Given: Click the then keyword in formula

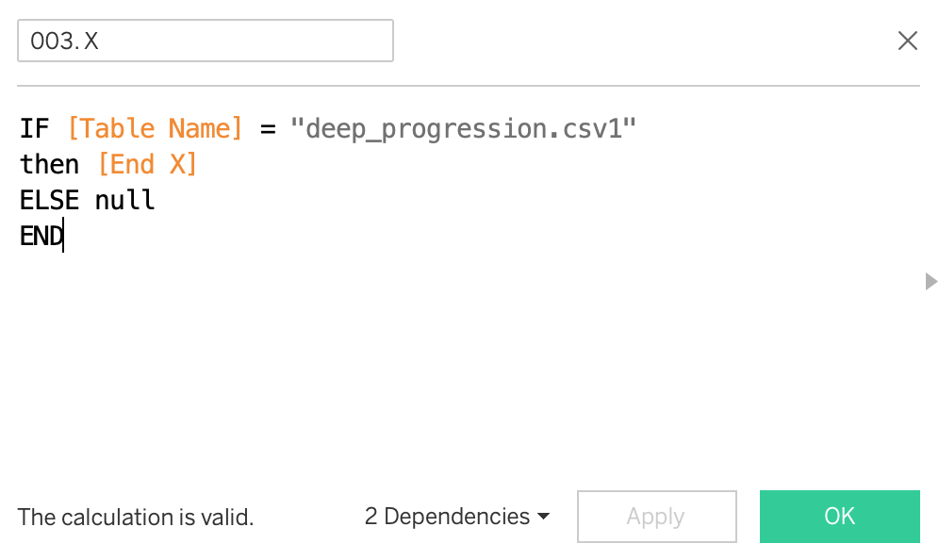Looking at the screenshot, I should [x=50, y=164].
